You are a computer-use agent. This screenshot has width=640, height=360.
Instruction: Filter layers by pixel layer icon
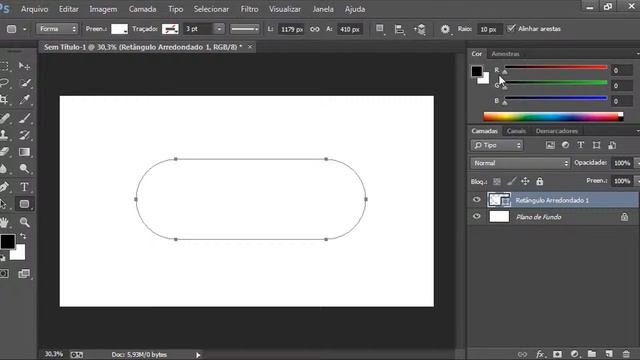(550, 145)
